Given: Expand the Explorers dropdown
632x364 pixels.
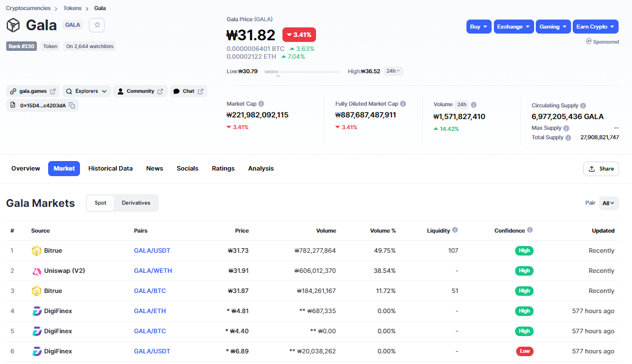Looking at the screenshot, I should (87, 91).
